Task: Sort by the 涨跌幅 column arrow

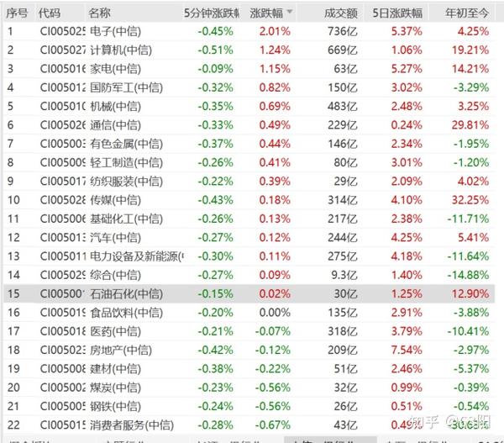Action: click(289, 13)
